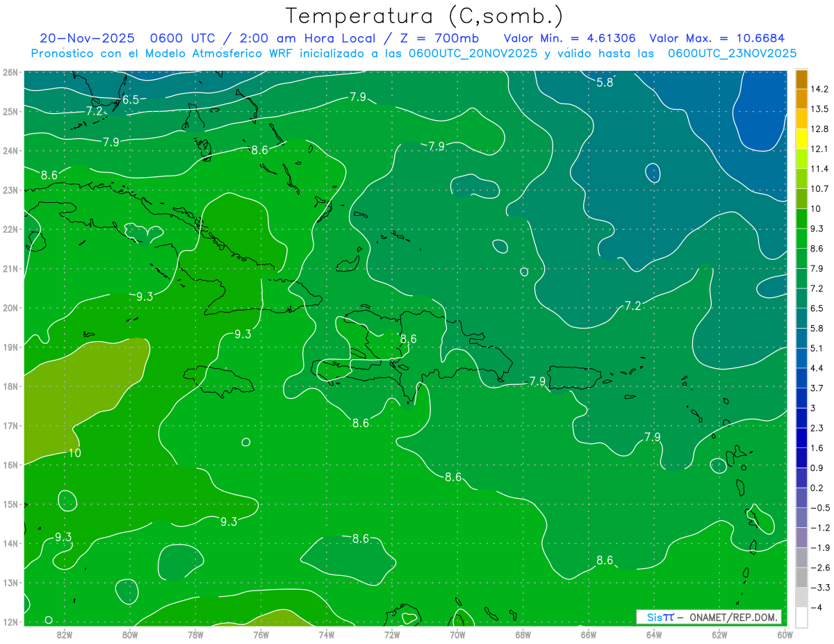The width and height of the screenshot is (834, 644).
Task: Pick the dark orange swatch above 14.2
Action: [801, 79]
